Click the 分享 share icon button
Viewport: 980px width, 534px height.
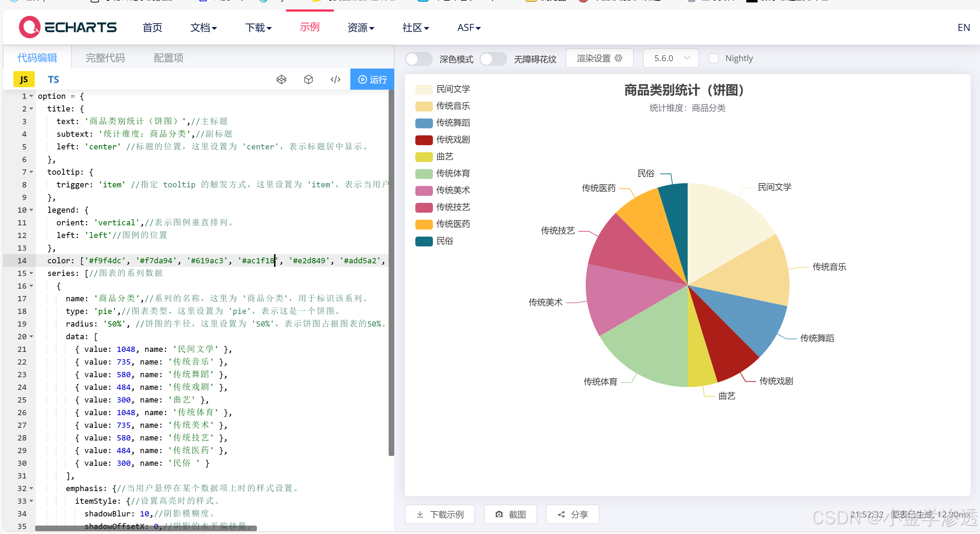pos(572,515)
